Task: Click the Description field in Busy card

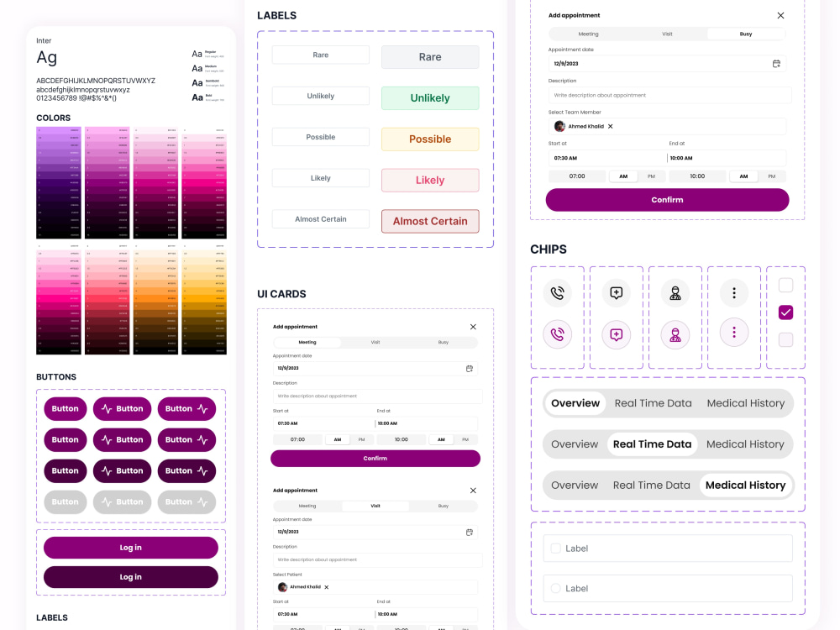Action: [x=669, y=96]
